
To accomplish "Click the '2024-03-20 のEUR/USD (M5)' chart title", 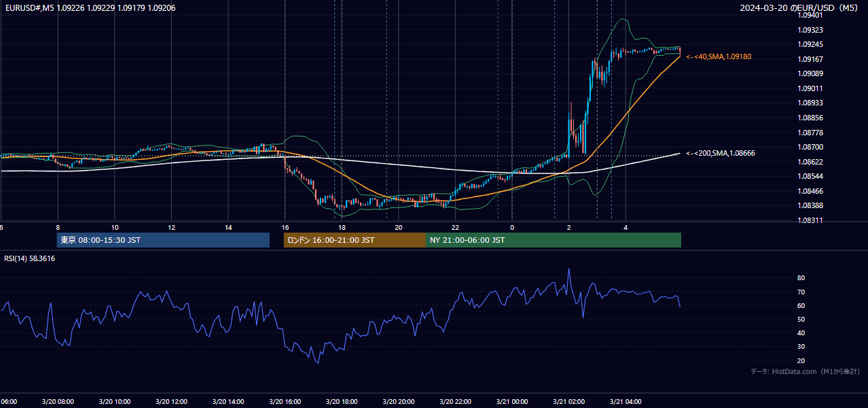I will pos(800,8).
